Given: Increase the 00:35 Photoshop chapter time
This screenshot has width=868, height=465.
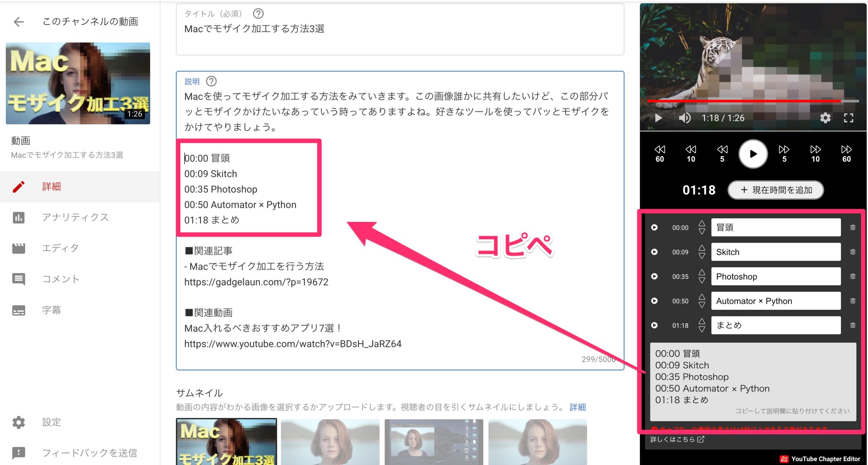Looking at the screenshot, I should click(702, 272).
